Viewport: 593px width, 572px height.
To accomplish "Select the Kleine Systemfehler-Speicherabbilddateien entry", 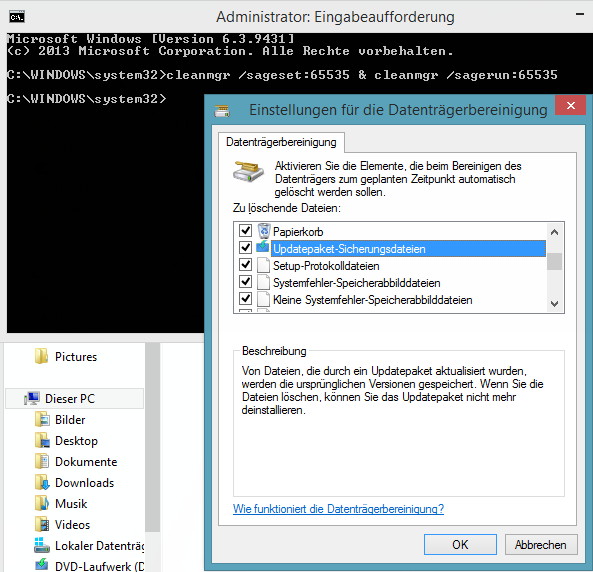I will point(373,300).
